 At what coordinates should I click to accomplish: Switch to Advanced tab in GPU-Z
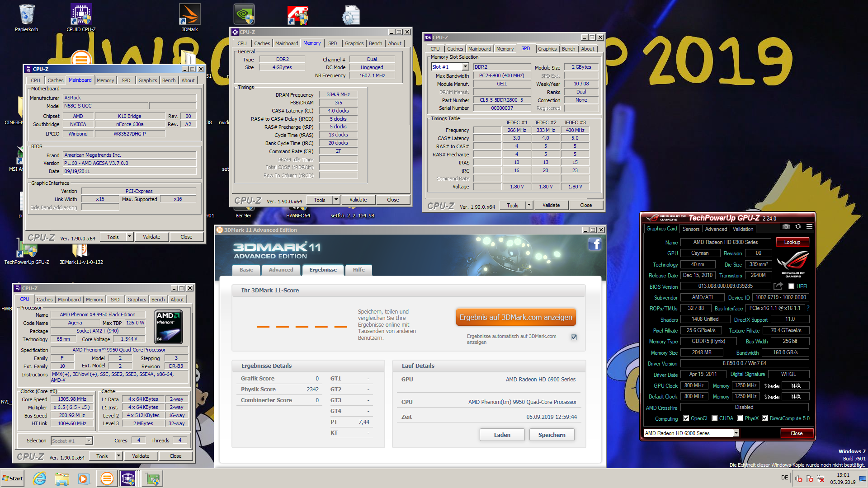(x=716, y=229)
